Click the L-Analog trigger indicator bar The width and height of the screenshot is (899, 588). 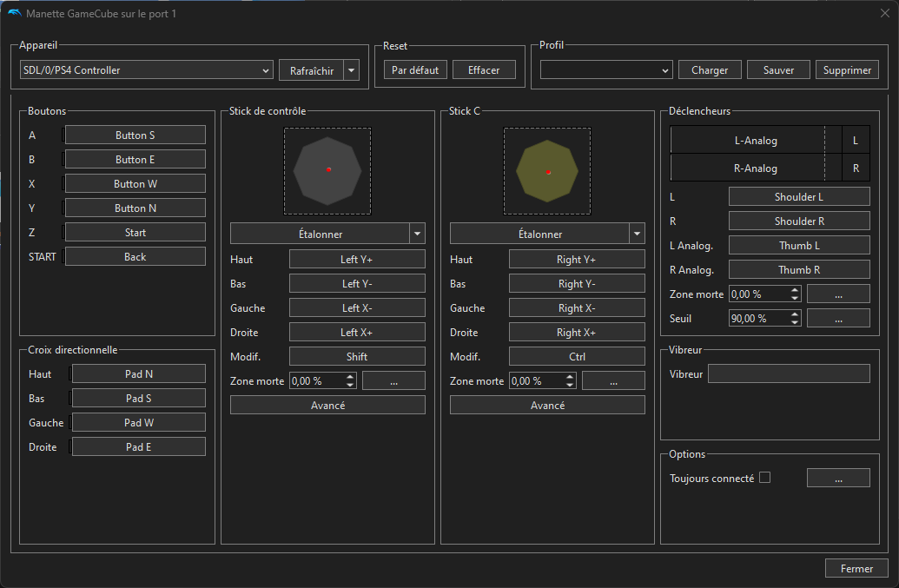pos(748,141)
